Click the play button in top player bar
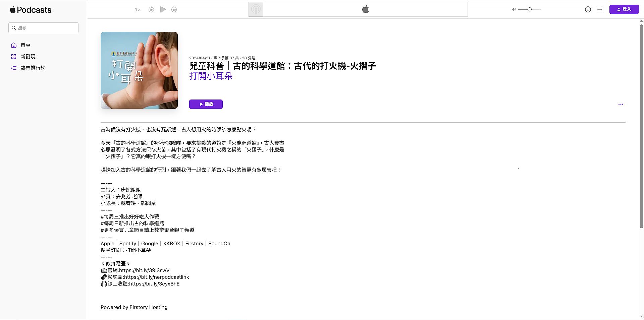Viewport: 644px width, 320px height. pos(163,9)
